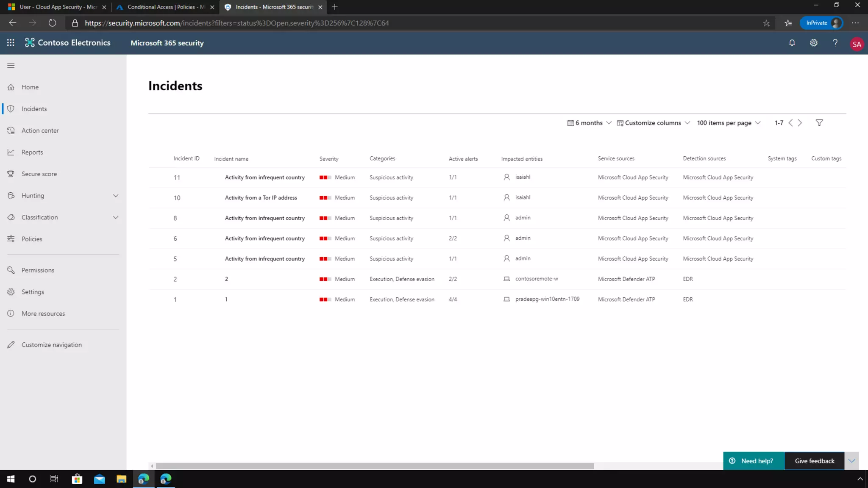Click the Give feedback button
868x488 pixels.
point(814,461)
